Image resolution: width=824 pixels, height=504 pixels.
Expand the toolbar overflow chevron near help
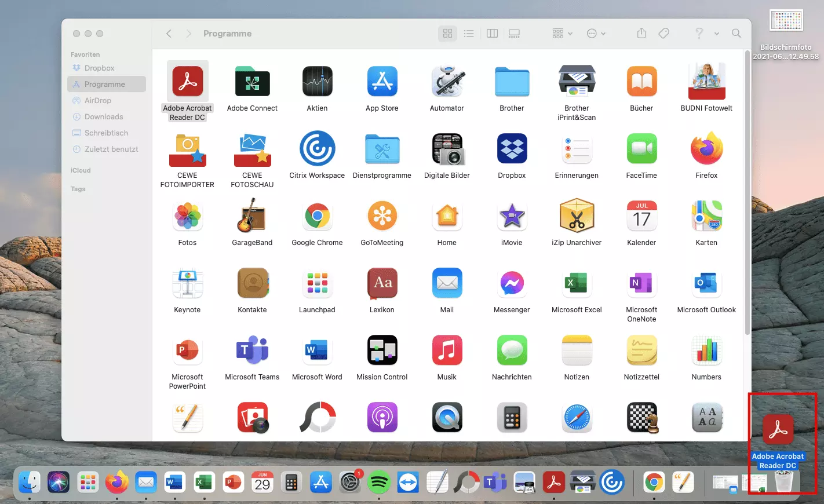click(x=717, y=34)
